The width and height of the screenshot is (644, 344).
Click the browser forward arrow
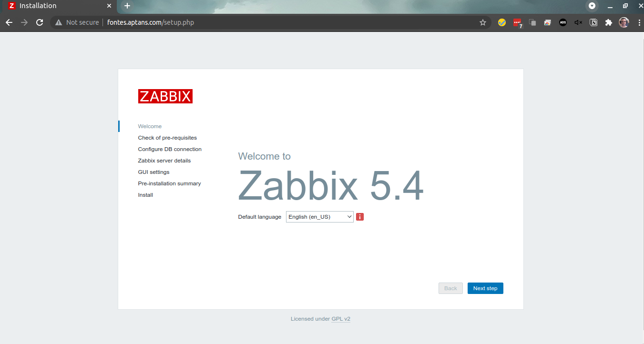24,22
